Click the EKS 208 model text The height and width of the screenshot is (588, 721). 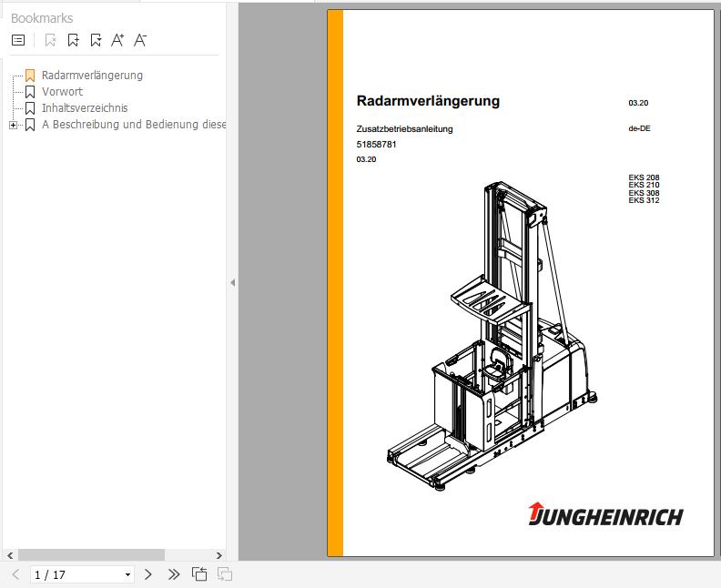pos(644,177)
